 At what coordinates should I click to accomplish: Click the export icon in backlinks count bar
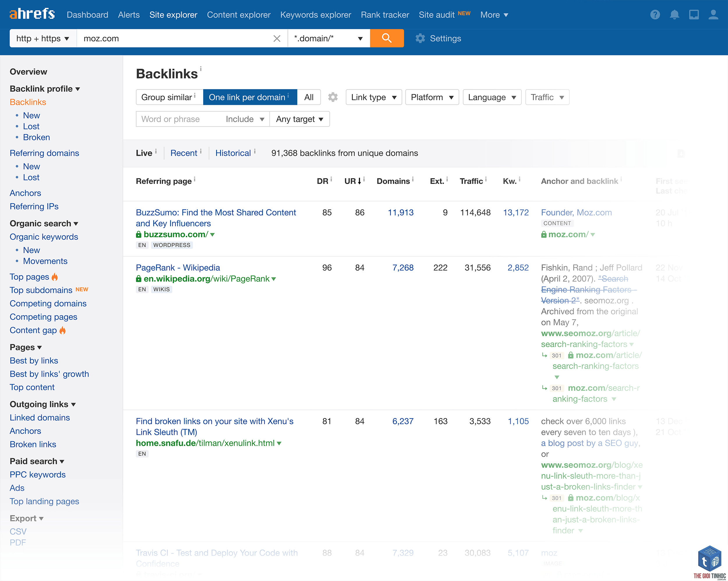(x=681, y=153)
